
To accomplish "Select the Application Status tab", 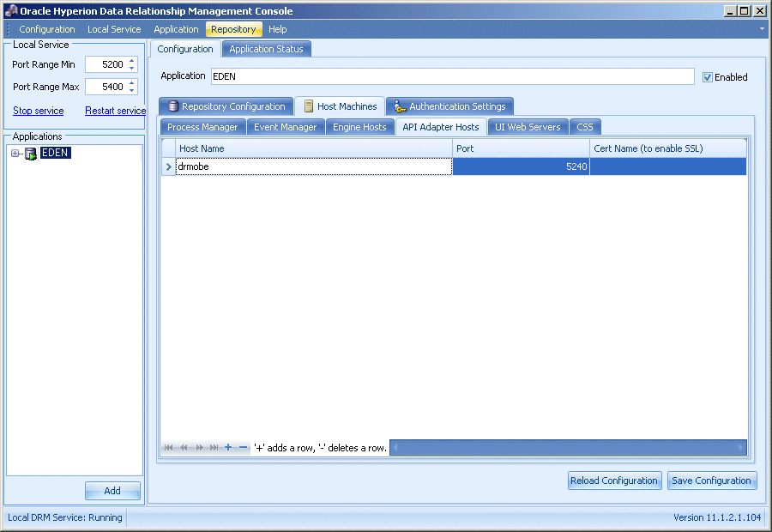I will (267, 49).
